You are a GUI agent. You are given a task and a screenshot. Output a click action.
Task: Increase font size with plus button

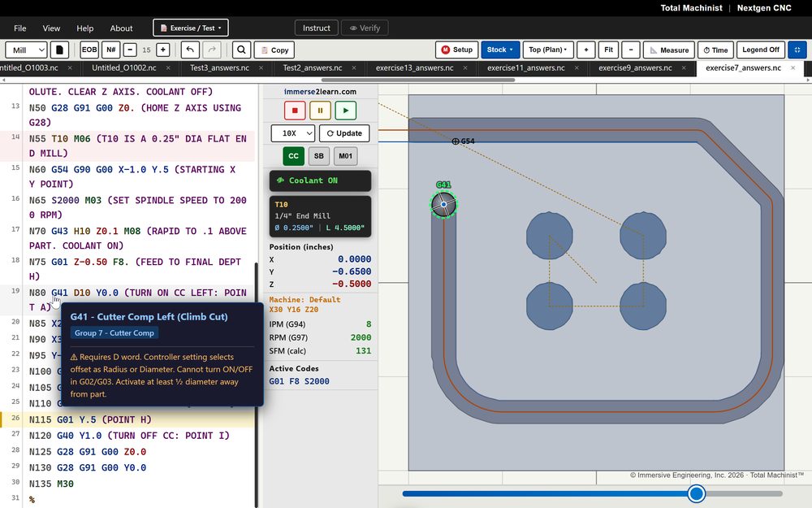[162, 50]
